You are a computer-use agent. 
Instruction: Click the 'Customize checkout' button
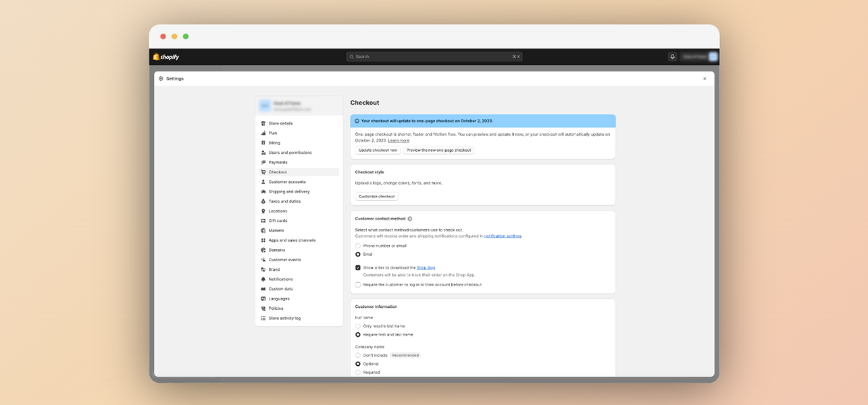coord(377,196)
